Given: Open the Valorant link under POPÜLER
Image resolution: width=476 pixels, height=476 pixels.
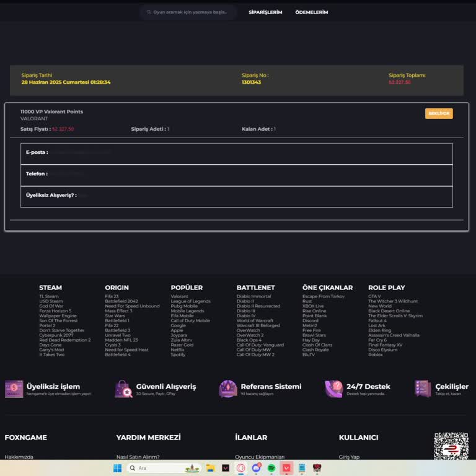Looking at the screenshot, I should tap(179, 296).
